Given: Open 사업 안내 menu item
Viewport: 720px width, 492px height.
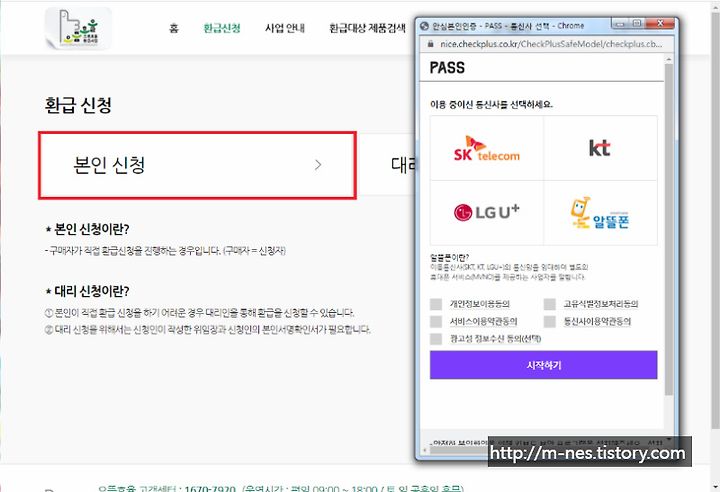Looking at the screenshot, I should 285,28.
